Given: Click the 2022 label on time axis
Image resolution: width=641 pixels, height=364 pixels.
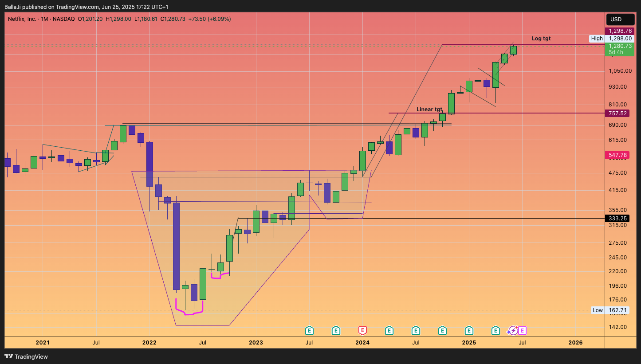Looking at the screenshot, I should click(x=149, y=343).
